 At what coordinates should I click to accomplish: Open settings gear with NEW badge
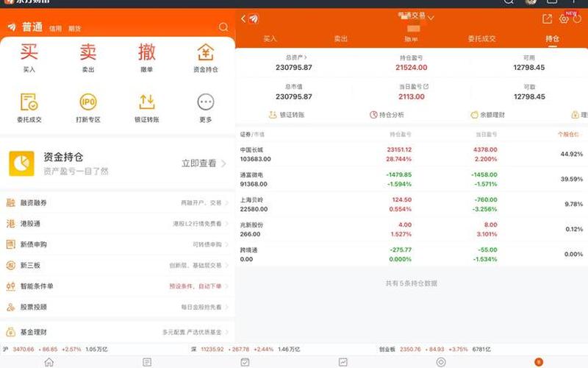[x=564, y=18]
